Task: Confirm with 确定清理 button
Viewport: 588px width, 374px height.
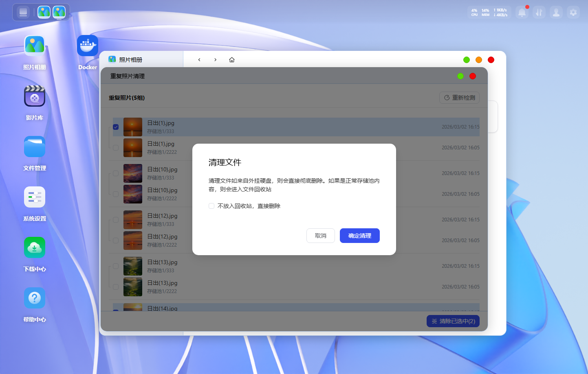Action: (x=360, y=236)
